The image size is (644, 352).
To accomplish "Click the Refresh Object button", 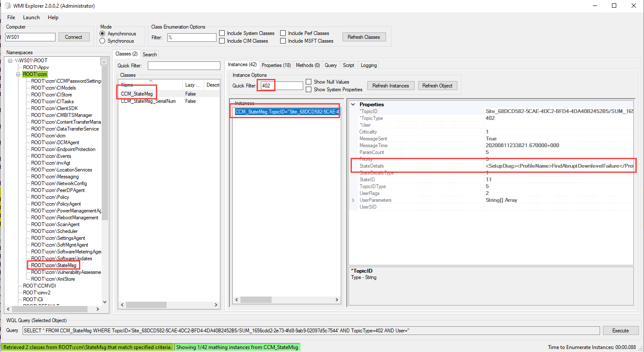I will [x=437, y=86].
